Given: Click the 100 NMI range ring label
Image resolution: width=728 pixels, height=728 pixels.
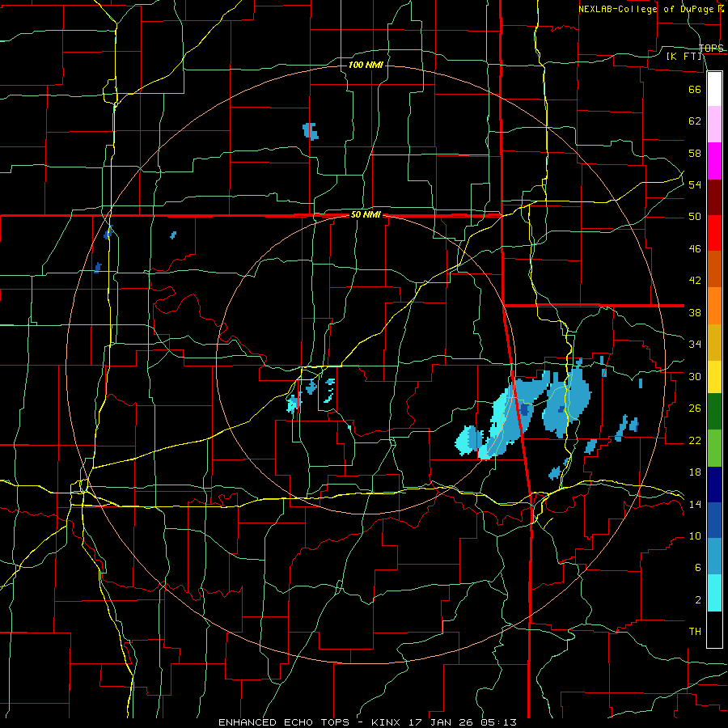Looking at the screenshot, I should tap(366, 65).
